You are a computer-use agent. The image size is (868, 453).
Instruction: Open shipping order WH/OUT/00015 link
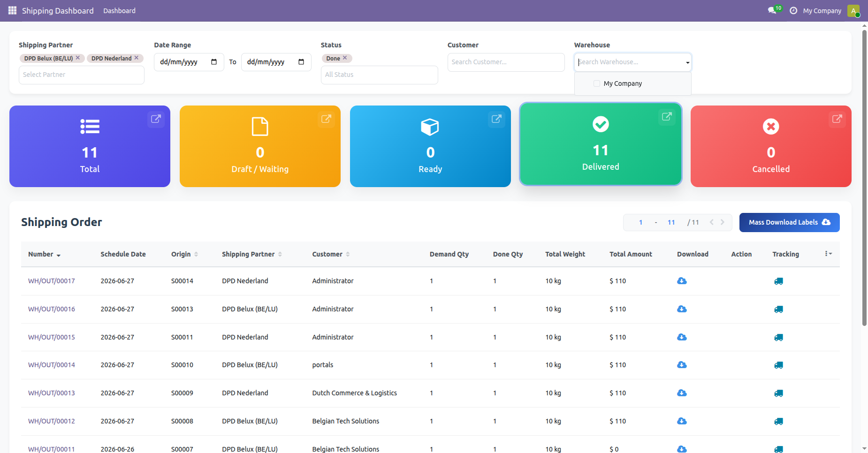click(x=52, y=337)
